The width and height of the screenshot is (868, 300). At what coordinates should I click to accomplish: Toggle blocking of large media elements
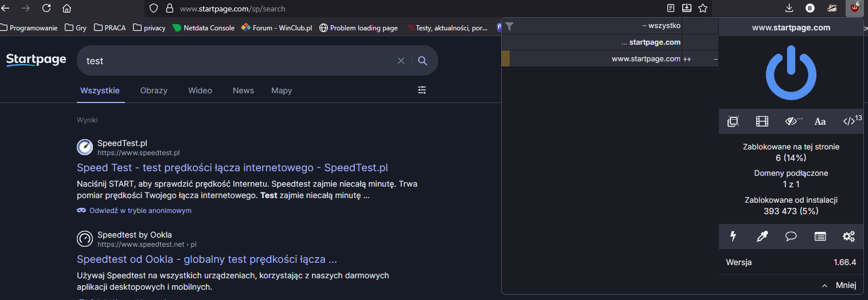pos(762,121)
